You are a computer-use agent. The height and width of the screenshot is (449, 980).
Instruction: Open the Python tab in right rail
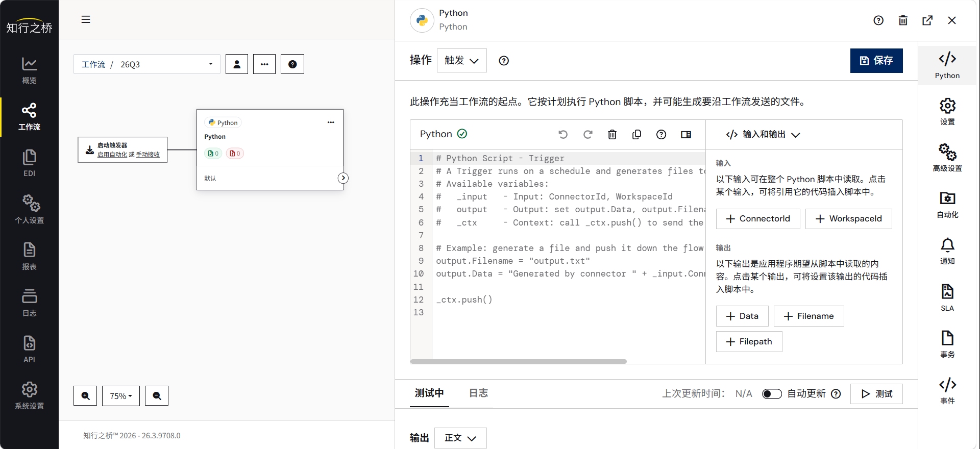tap(947, 65)
